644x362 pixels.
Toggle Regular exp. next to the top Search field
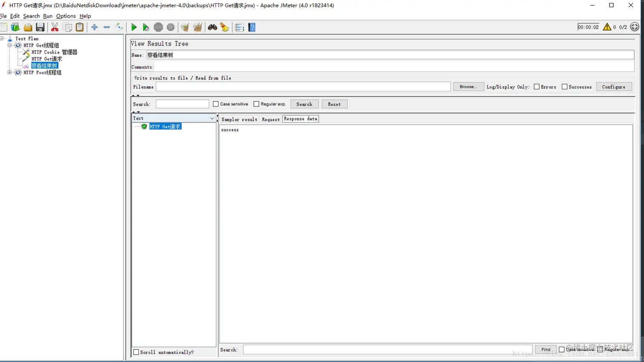click(256, 104)
